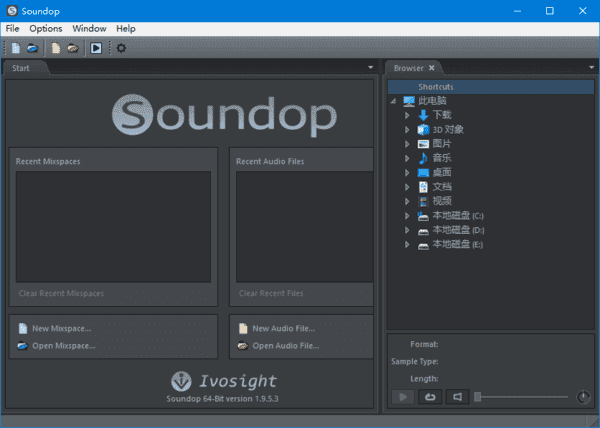
Task: Expand the 本地磁盘 (E:) drive node
Action: (407, 244)
